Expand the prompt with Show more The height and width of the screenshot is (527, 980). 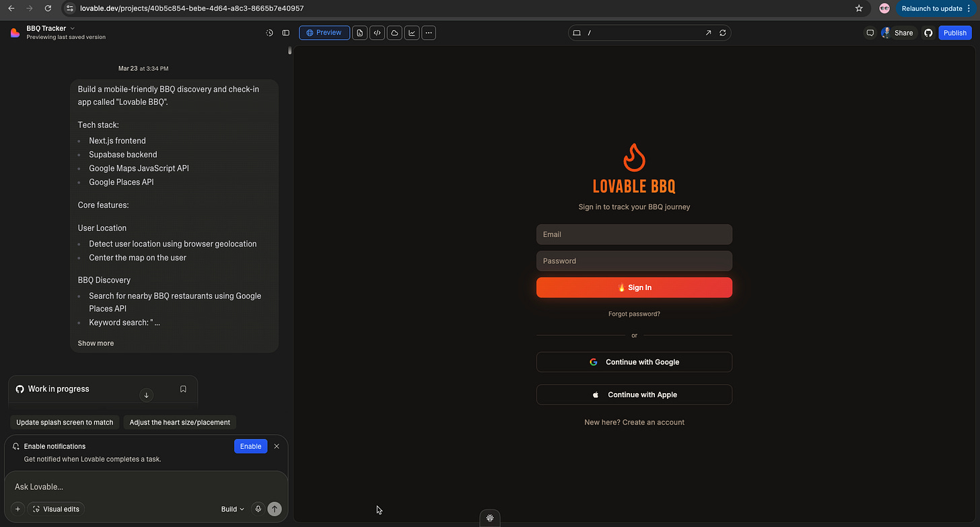tap(96, 343)
